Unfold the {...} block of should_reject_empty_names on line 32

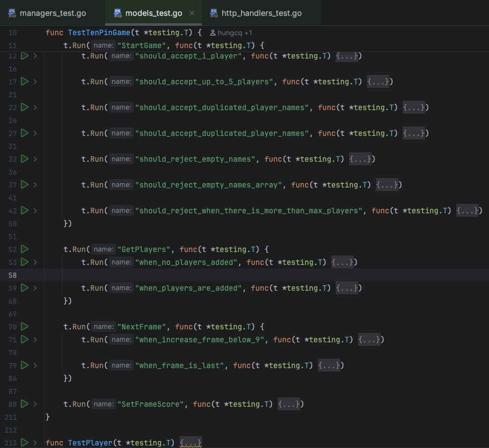[x=360, y=159]
